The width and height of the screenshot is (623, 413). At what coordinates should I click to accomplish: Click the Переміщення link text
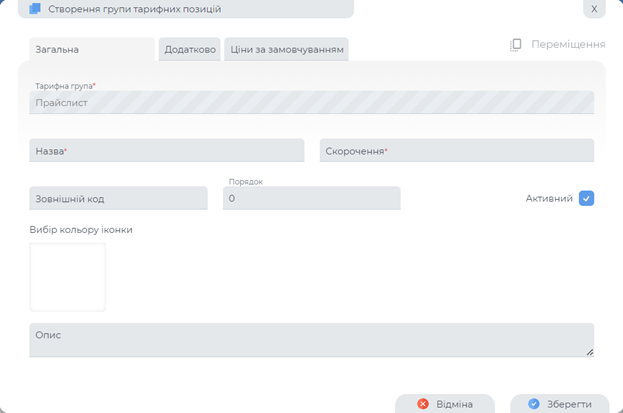568,45
